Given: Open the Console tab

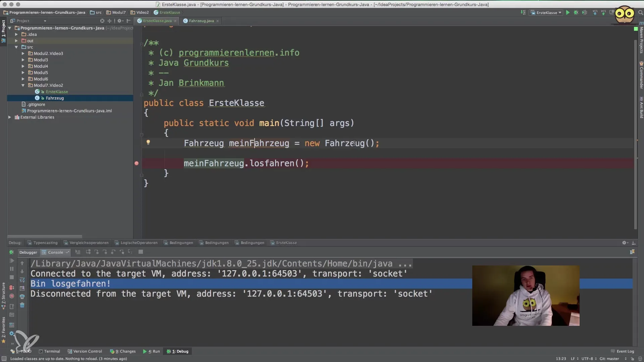Looking at the screenshot, I should (x=55, y=252).
